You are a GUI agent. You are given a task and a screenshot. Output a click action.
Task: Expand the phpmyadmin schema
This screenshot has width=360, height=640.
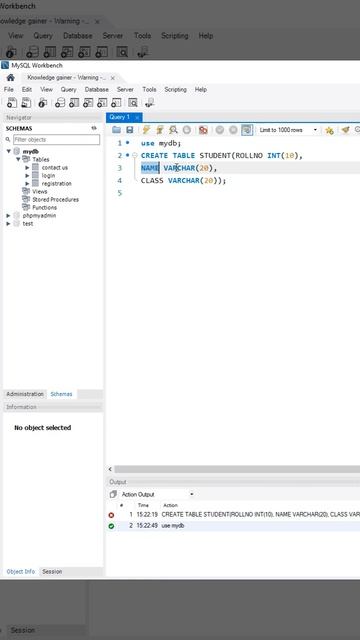pos(9,216)
